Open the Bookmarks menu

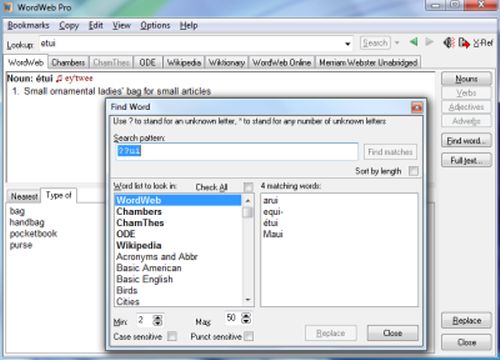click(28, 25)
